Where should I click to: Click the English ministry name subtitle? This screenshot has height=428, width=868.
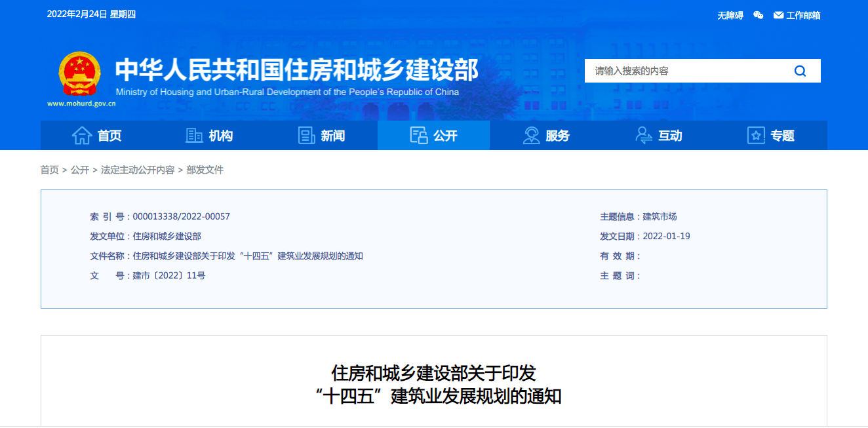coord(287,92)
